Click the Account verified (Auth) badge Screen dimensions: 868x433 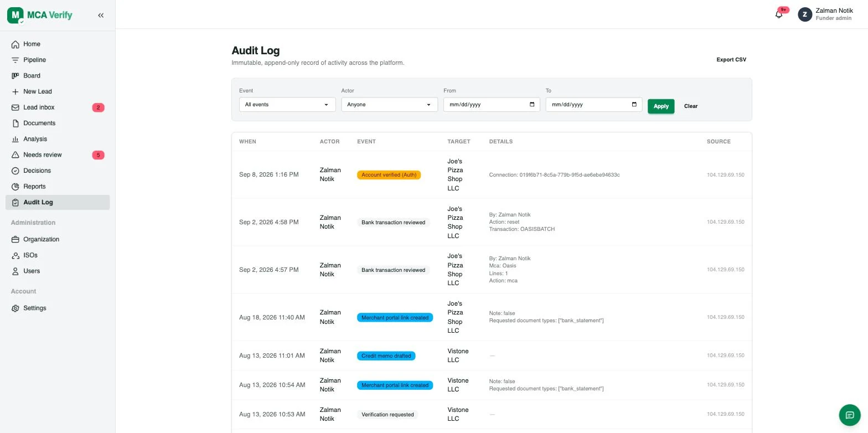(x=389, y=175)
